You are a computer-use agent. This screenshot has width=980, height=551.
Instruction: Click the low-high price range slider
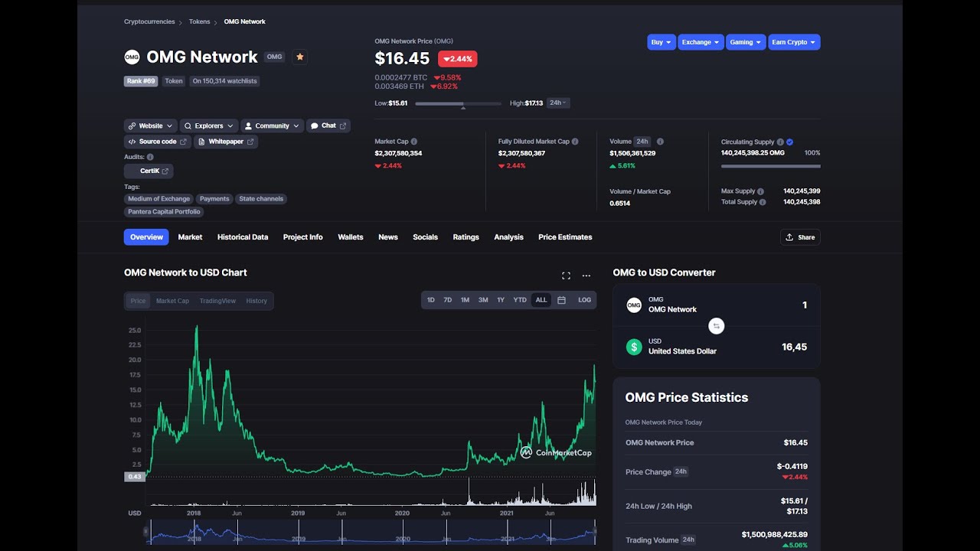(458, 103)
